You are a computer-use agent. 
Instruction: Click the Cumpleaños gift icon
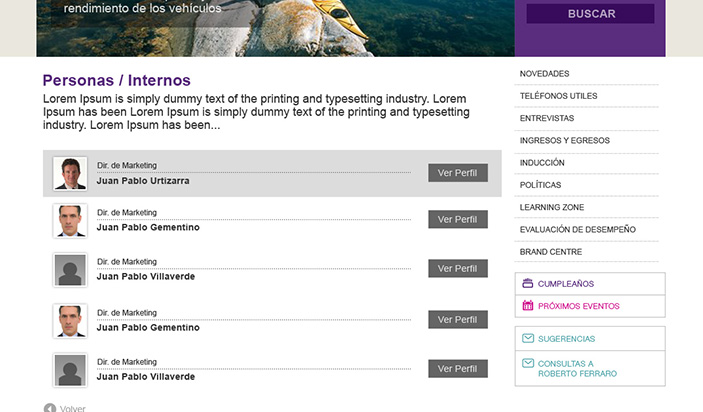pos(528,284)
